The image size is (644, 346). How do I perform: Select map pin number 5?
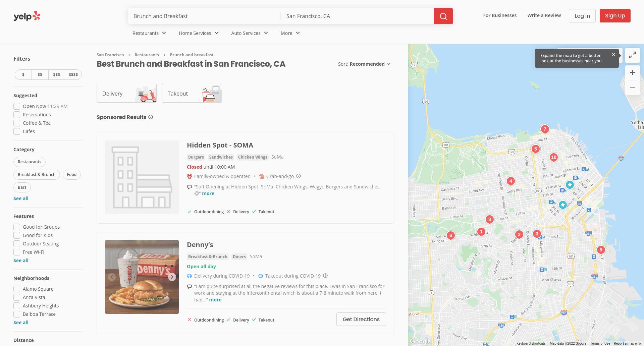pos(536,149)
